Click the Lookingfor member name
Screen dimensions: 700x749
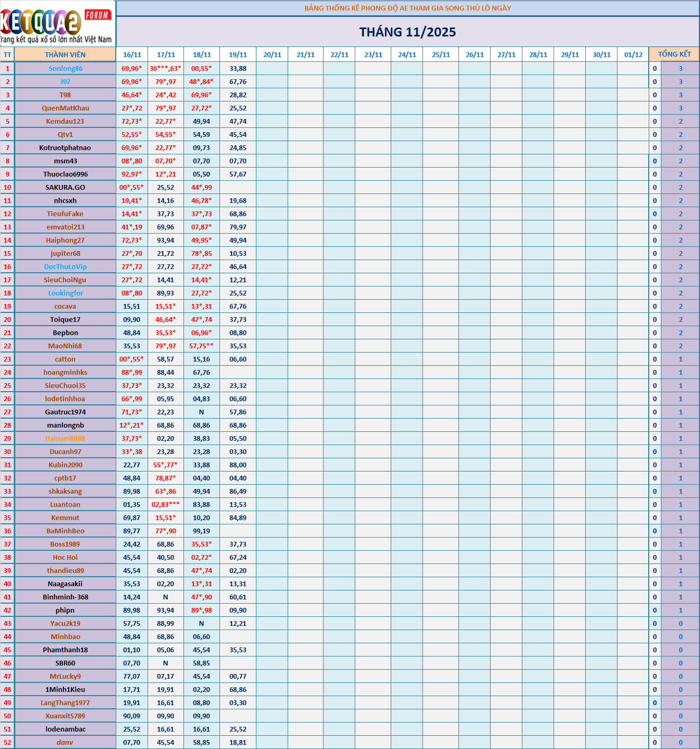point(65,293)
